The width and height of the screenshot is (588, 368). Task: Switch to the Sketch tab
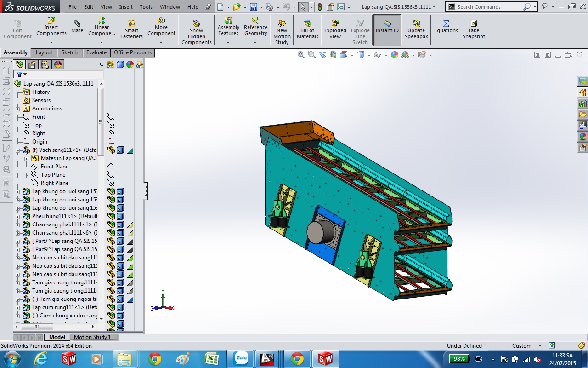coord(70,52)
